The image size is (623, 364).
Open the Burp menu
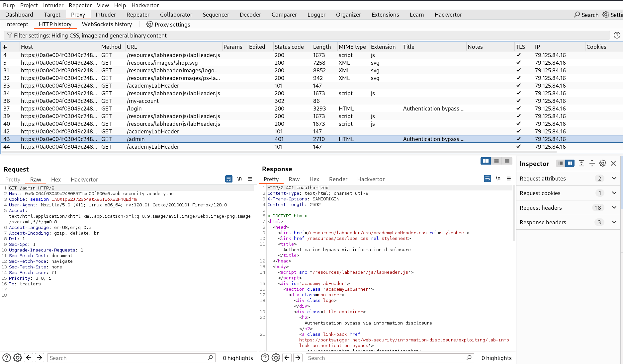[x=9, y=5]
